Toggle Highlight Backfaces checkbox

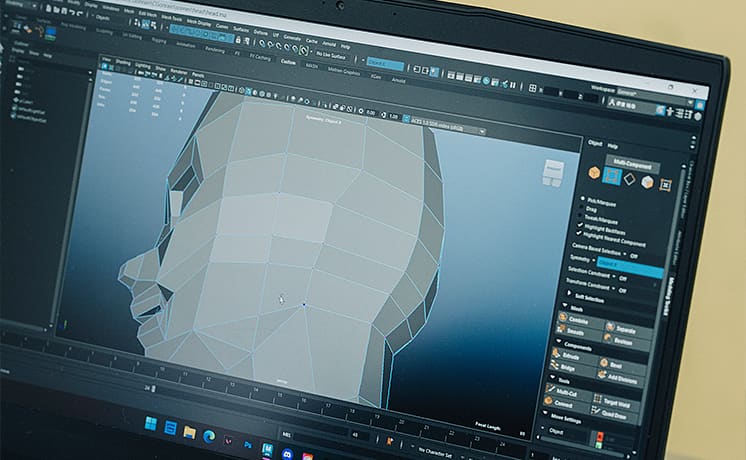[579, 225]
